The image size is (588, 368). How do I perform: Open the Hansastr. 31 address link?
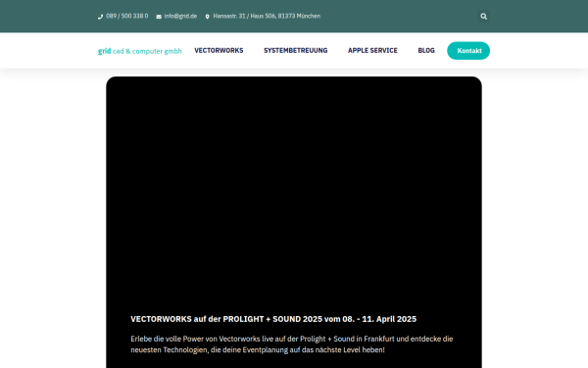pyautogui.click(x=267, y=16)
